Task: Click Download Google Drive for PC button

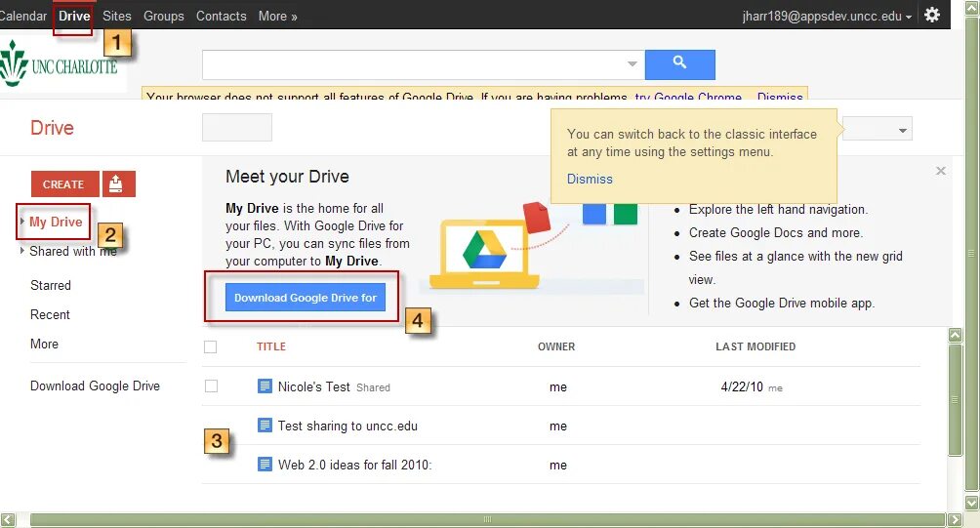Action: point(305,298)
